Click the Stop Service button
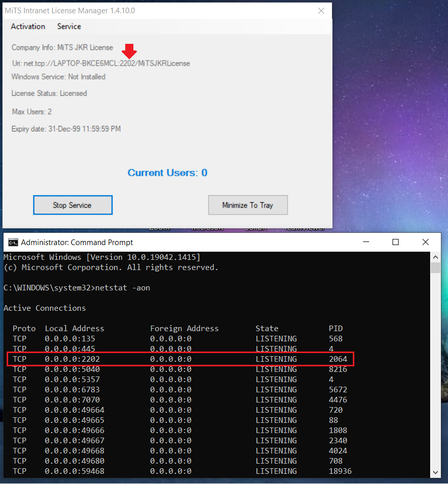The image size is (448, 484). coord(73,205)
